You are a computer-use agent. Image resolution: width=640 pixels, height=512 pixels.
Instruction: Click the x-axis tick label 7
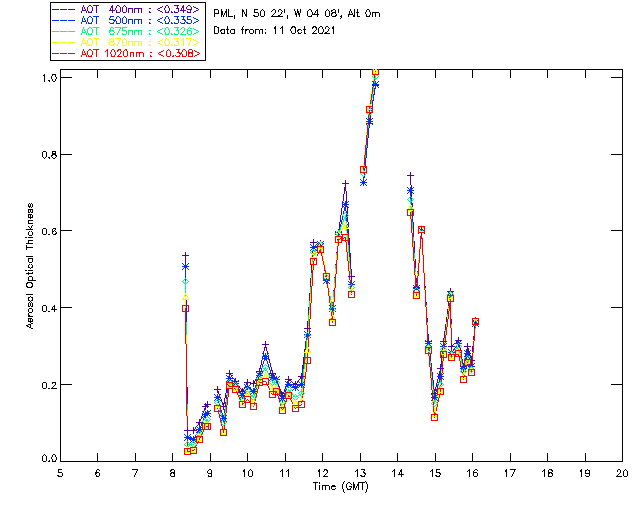tap(135, 473)
